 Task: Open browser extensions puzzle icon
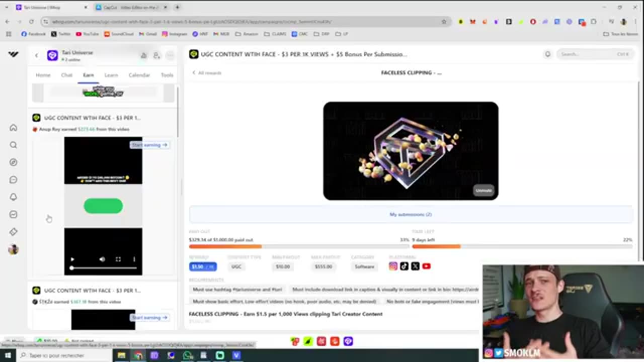click(594, 22)
